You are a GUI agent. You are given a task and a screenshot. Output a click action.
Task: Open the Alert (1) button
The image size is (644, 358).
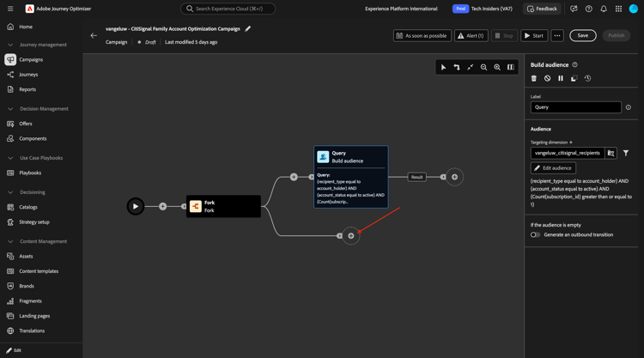coord(471,36)
